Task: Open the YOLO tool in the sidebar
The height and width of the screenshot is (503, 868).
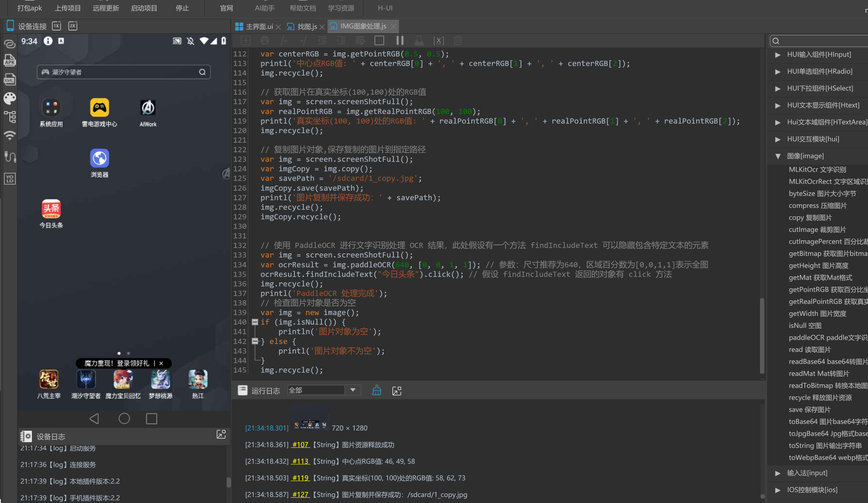Action: click(x=10, y=178)
